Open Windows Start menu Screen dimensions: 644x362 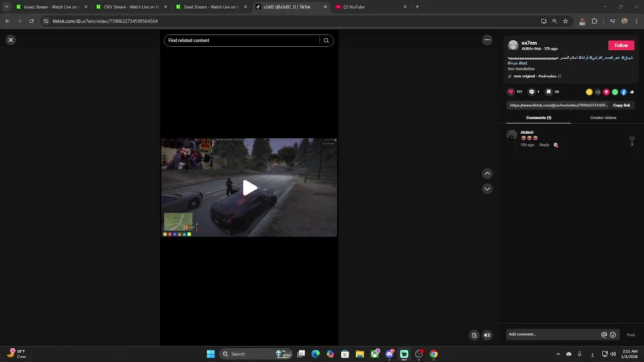tap(211, 354)
